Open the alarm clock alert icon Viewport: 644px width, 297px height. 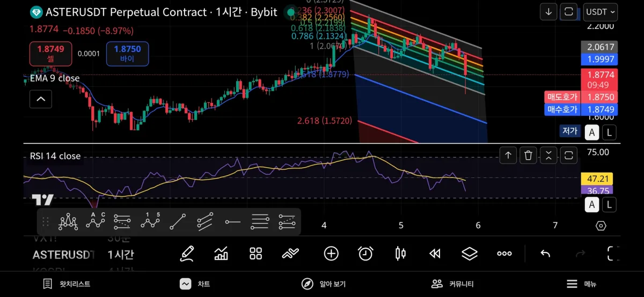pyautogui.click(x=365, y=254)
